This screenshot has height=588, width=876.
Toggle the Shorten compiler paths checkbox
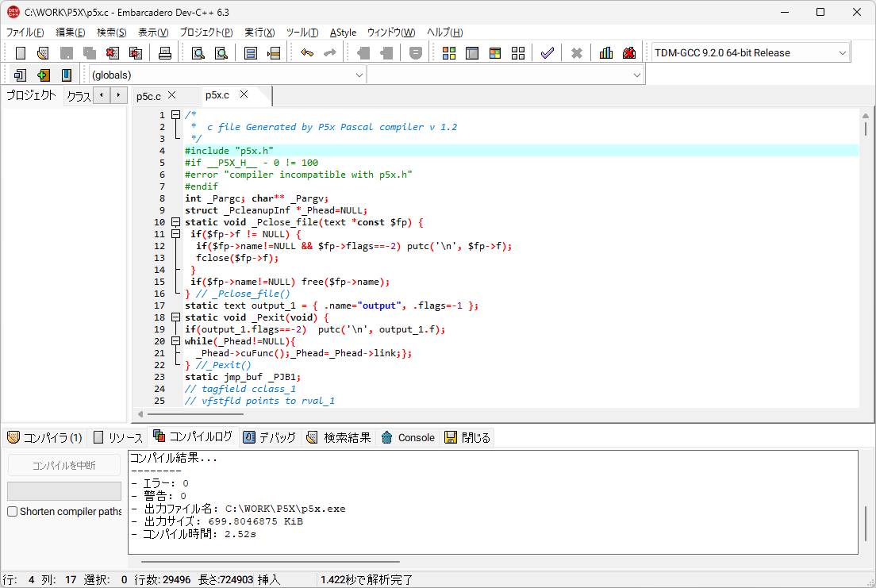tap(12, 512)
